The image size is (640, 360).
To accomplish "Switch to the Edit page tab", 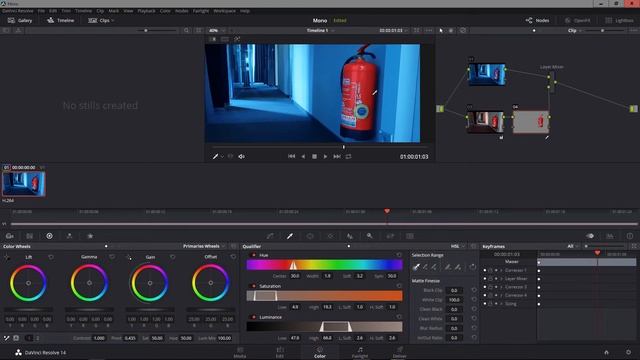I will (x=280, y=353).
